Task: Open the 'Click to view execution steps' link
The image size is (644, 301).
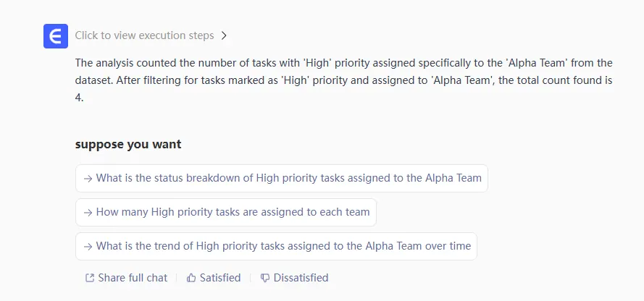Action: tap(144, 35)
